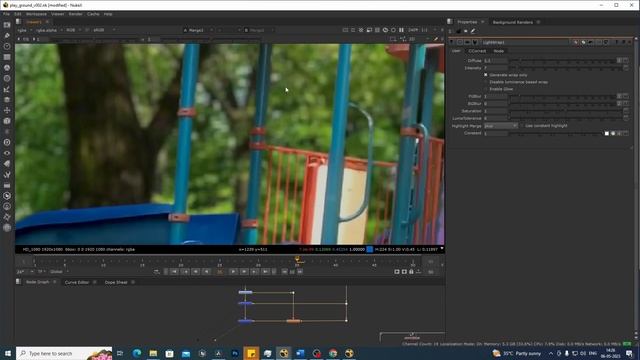Image resolution: width=640 pixels, height=360 pixels.
Task: Open the B input viewer dropdown
Action: (x=259, y=30)
